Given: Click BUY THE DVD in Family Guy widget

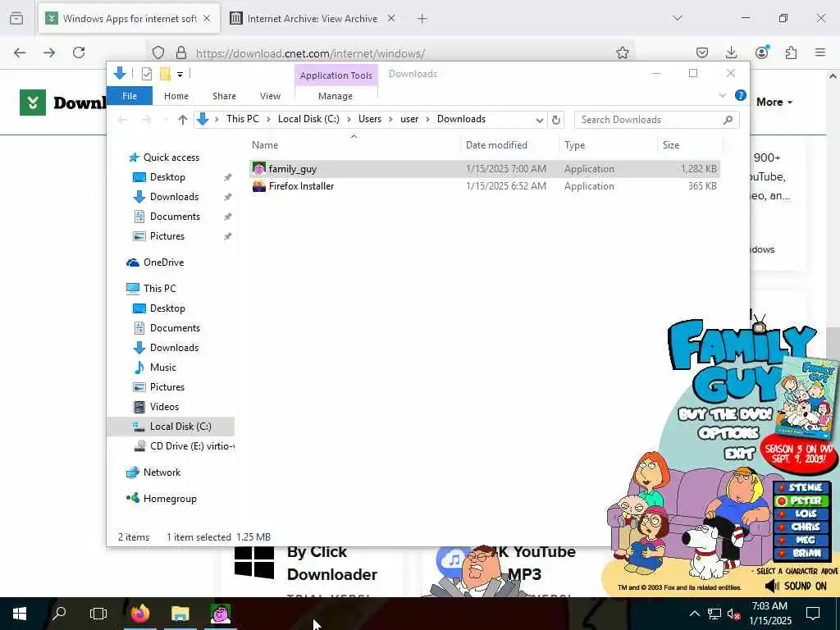Looking at the screenshot, I should [725, 414].
